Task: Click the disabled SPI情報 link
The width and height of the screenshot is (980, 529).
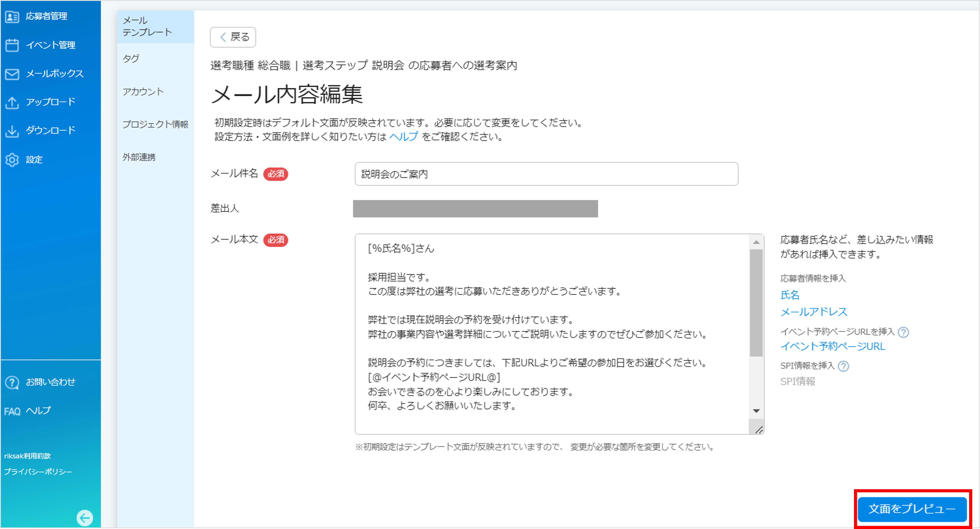Action: pyautogui.click(x=797, y=381)
